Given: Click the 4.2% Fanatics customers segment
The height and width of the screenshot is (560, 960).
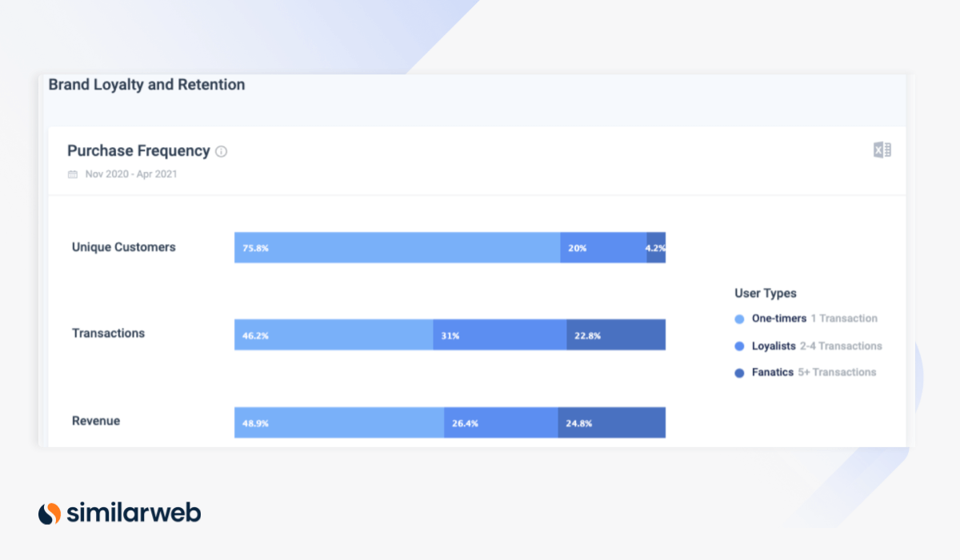Looking at the screenshot, I should click(656, 248).
